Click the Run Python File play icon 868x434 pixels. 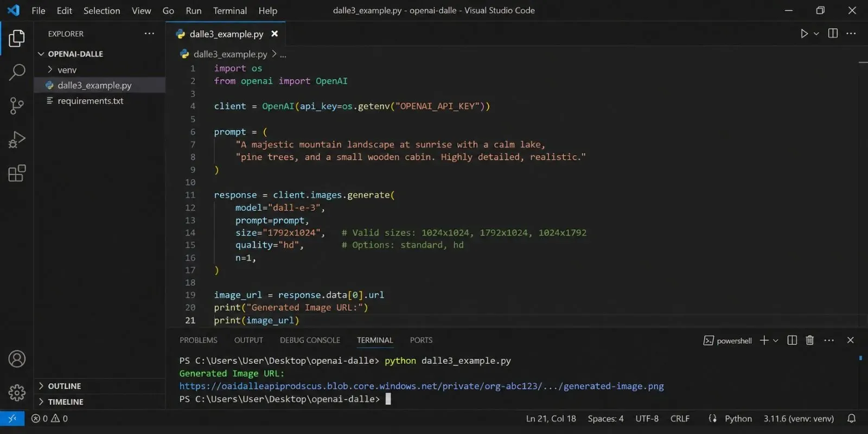(x=804, y=34)
